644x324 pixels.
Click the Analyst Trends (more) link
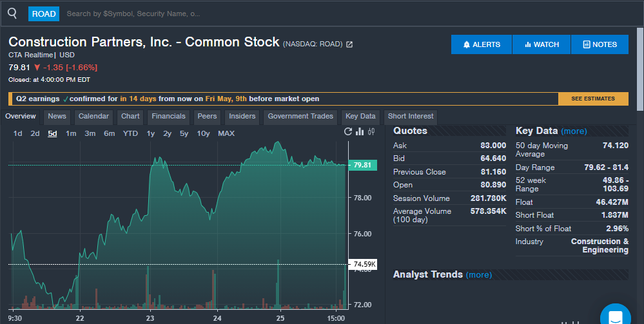(478, 274)
